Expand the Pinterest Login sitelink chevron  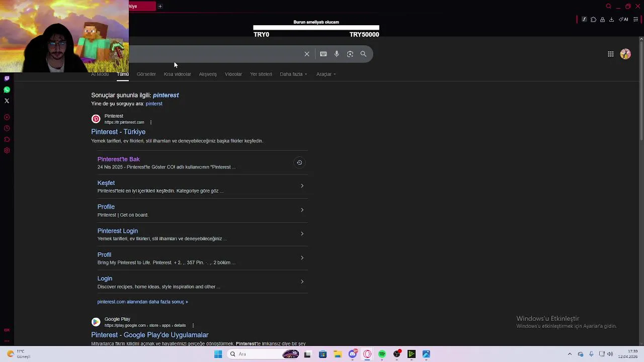coord(302,234)
